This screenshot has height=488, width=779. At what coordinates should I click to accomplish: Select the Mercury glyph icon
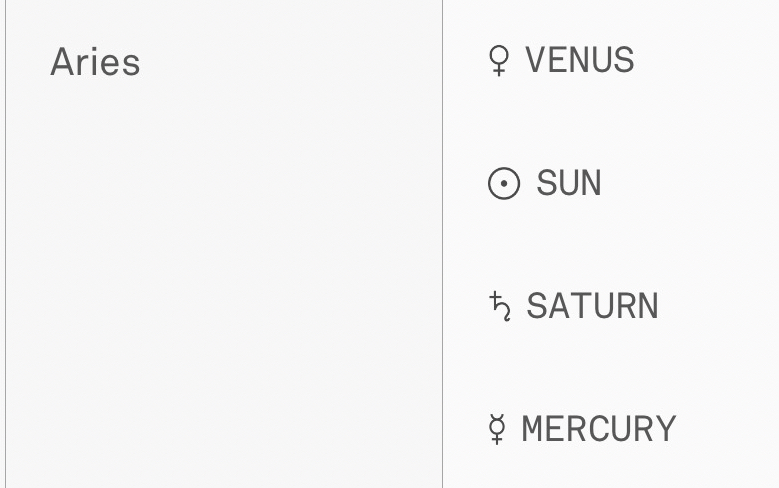click(497, 429)
